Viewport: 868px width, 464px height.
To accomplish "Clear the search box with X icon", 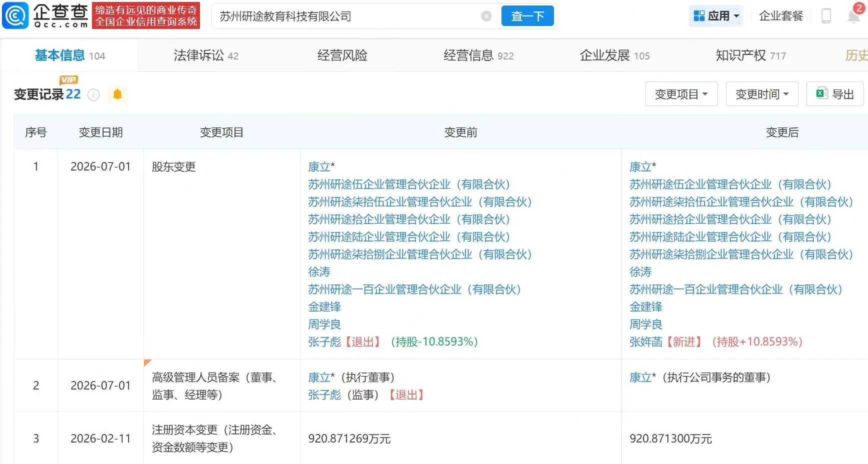I will tap(486, 16).
